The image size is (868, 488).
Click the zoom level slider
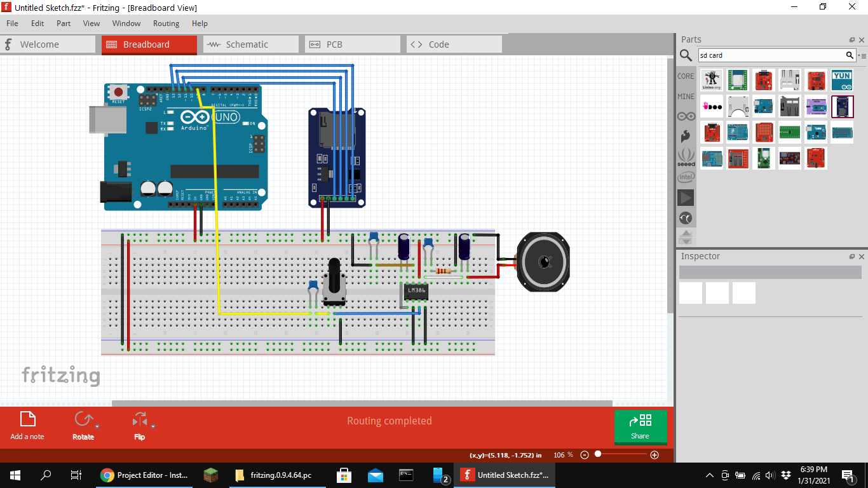598,454
